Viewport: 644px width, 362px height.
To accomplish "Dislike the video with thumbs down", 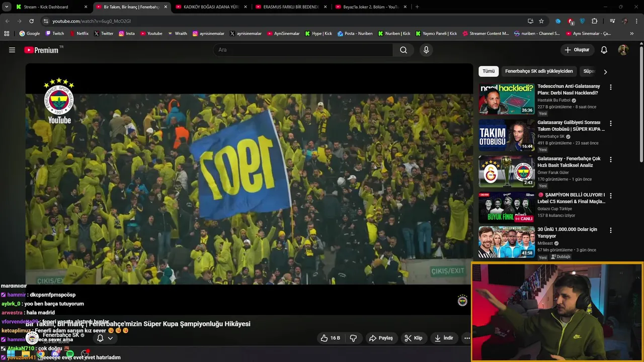I will (353, 338).
